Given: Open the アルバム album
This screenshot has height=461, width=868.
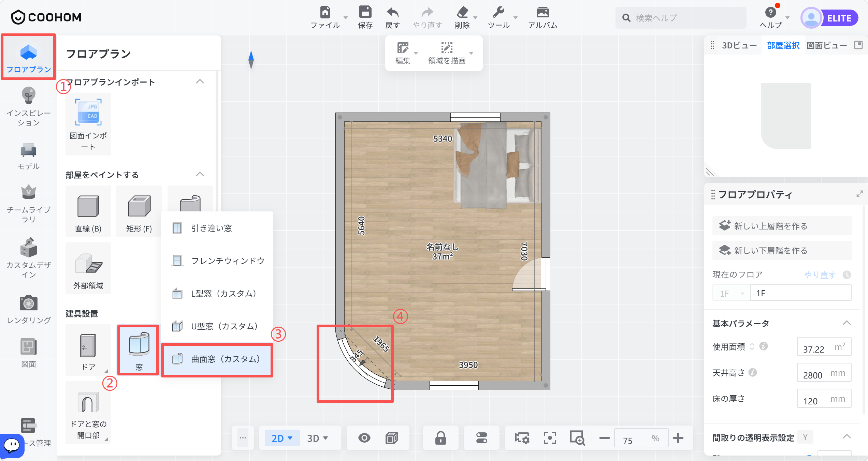Looking at the screenshot, I should [x=542, y=17].
